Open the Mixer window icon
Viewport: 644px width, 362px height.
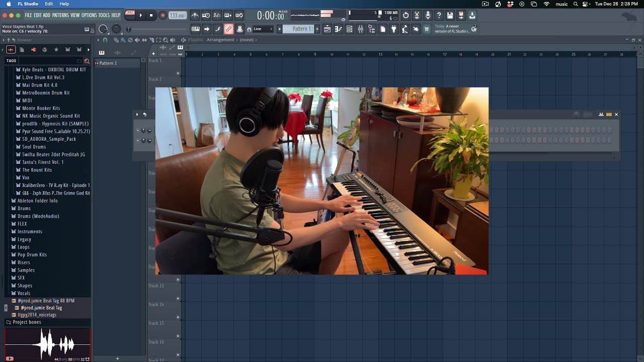click(x=360, y=29)
